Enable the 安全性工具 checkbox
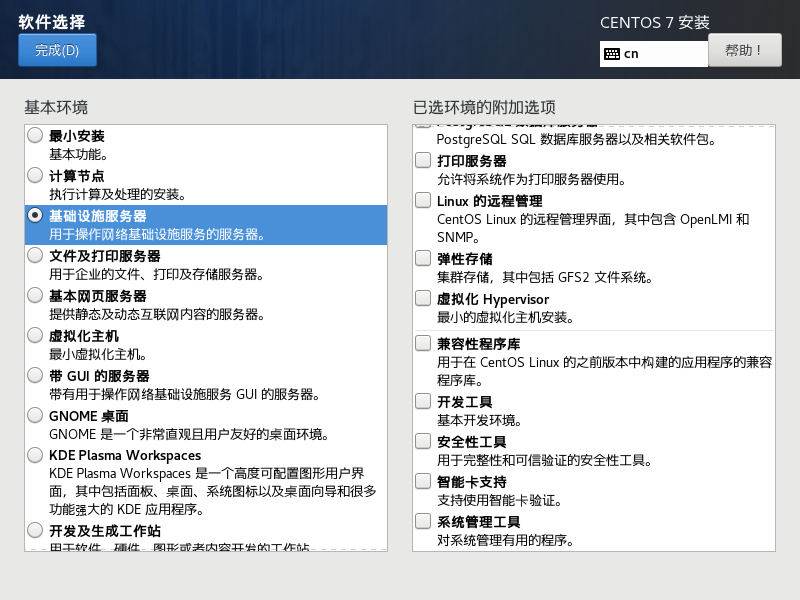This screenshot has height=600, width=800. click(423, 441)
